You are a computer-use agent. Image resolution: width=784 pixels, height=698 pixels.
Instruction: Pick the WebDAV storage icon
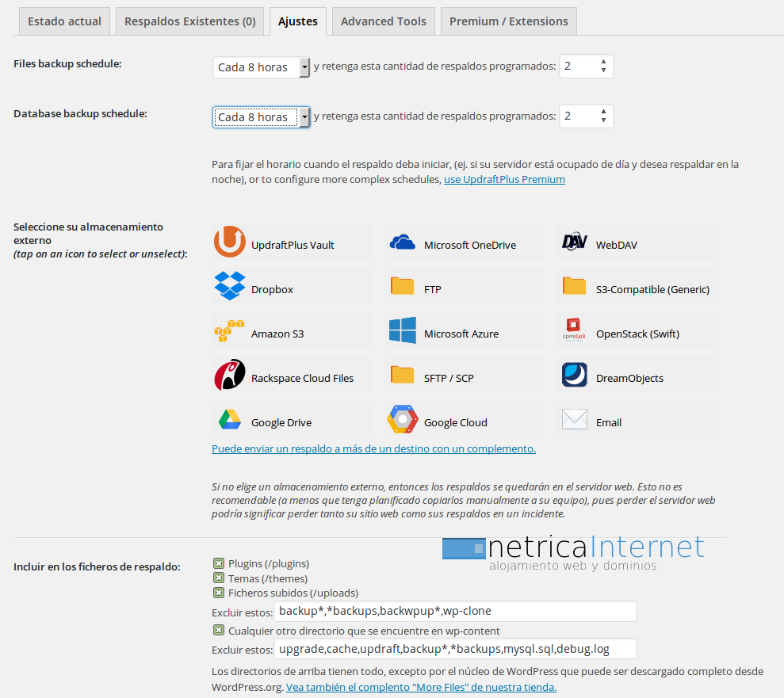(x=575, y=242)
